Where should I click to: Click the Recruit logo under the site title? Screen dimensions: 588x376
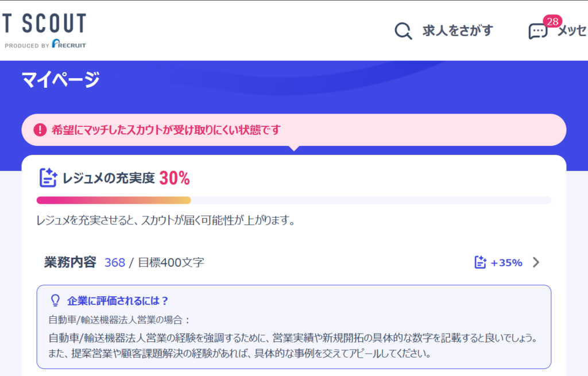68,44
